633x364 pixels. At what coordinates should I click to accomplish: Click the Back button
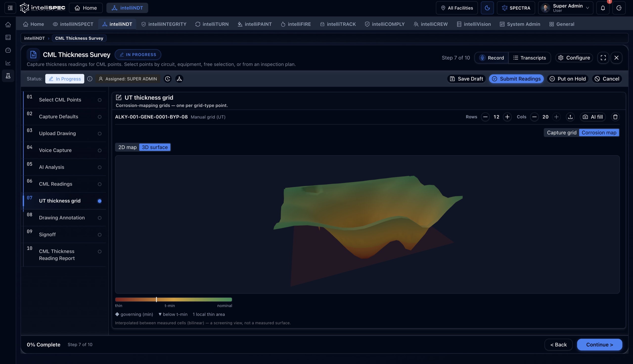point(558,344)
